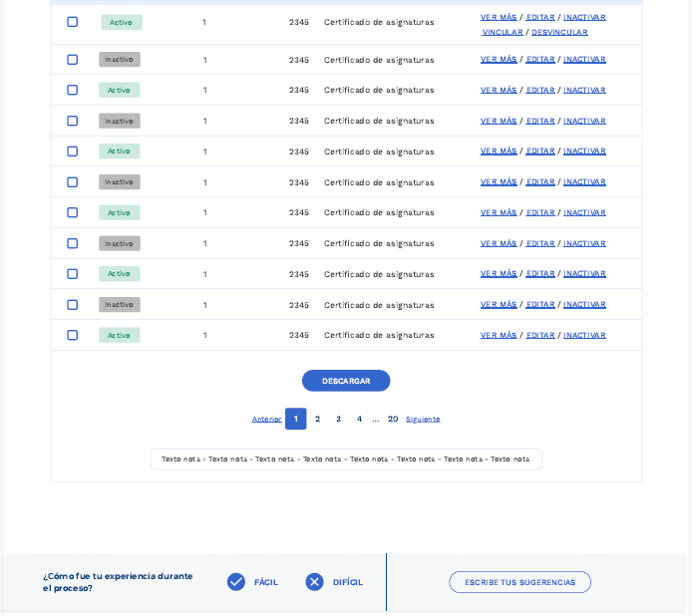Click the DIFÍCIL cross icon
This screenshot has width=692, height=616.
(314, 582)
